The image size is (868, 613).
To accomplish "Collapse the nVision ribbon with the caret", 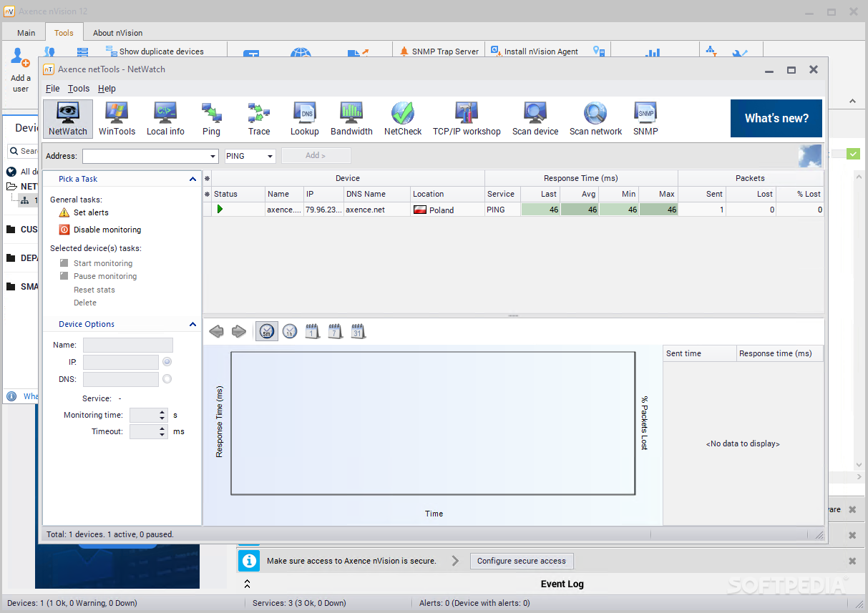I will (x=852, y=101).
